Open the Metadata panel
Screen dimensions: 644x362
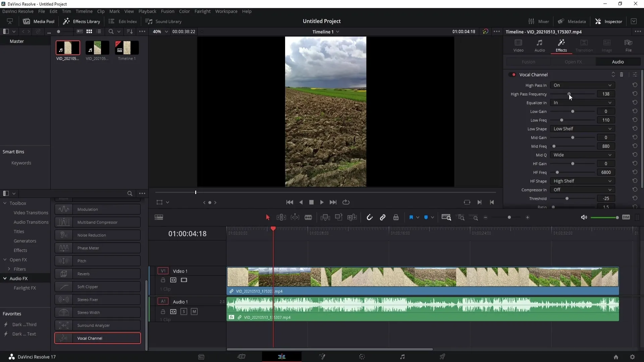(x=572, y=21)
